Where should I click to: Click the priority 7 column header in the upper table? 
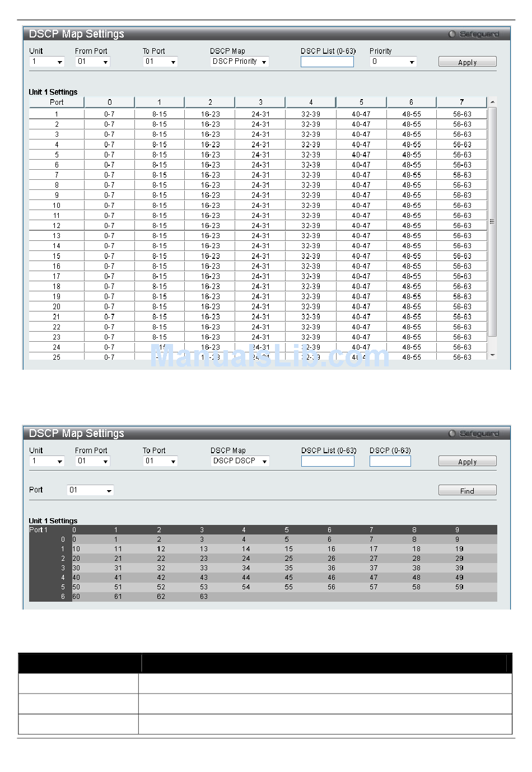click(x=462, y=102)
